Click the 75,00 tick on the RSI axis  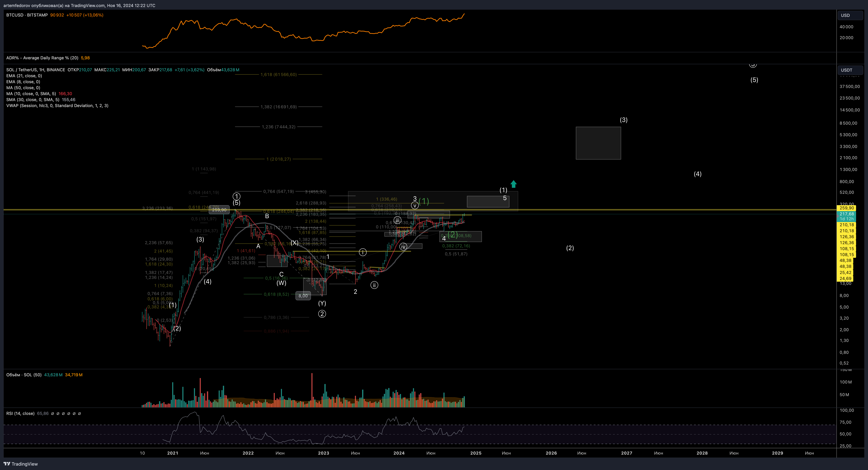pyautogui.click(x=846, y=422)
